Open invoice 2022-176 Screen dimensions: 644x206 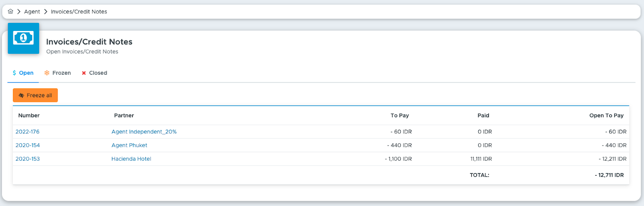(27, 132)
